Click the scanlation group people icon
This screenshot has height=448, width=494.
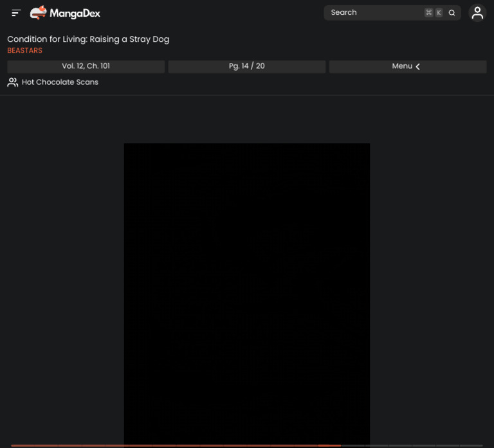13,82
